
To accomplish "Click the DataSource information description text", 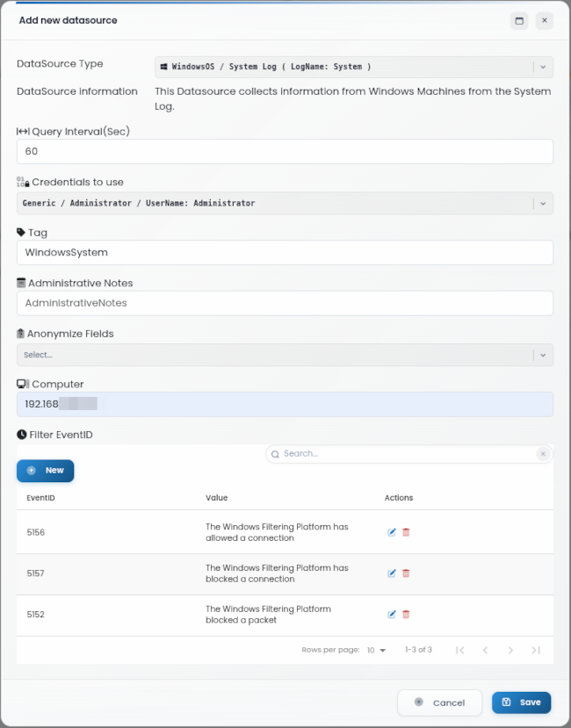I will (x=353, y=98).
